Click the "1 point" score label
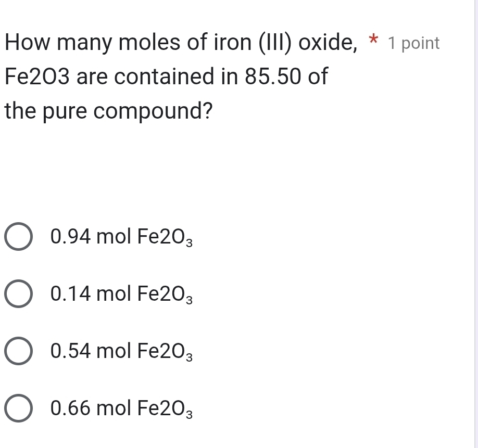 (x=414, y=43)
